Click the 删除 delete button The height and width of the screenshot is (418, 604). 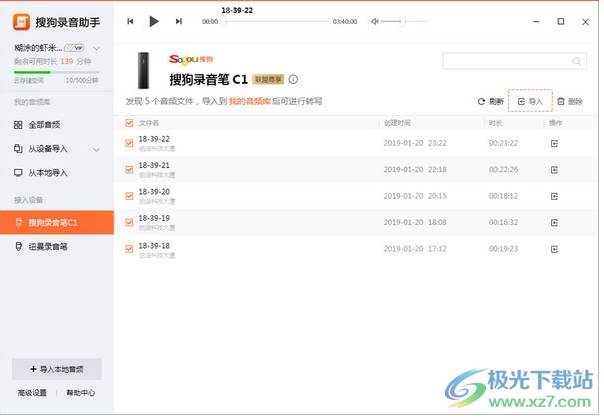pyautogui.click(x=570, y=102)
